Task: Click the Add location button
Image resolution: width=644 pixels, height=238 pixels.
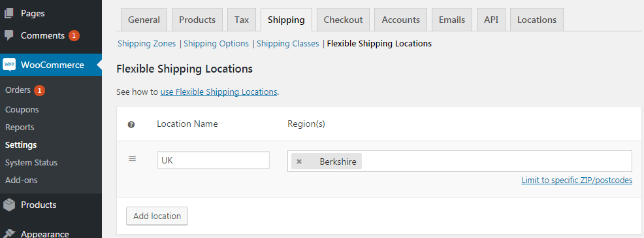Action: pos(157,216)
